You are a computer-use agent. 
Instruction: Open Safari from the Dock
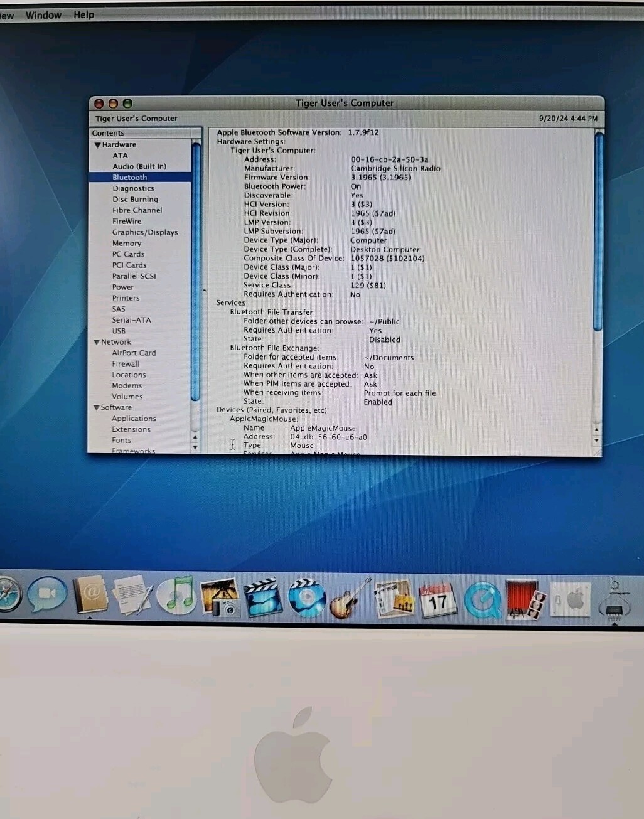[x=8, y=595]
